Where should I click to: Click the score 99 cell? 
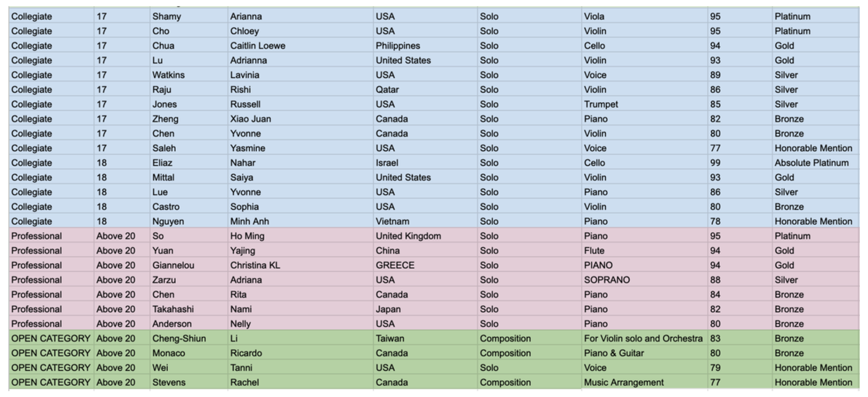[715, 163]
